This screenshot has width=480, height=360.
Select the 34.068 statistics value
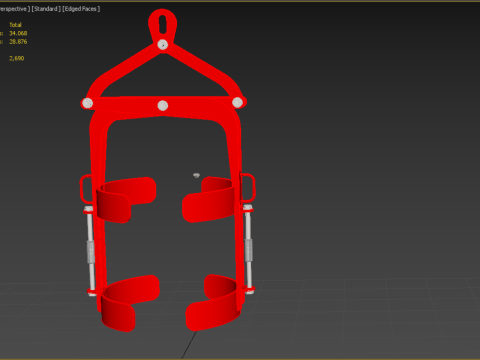(x=18, y=33)
